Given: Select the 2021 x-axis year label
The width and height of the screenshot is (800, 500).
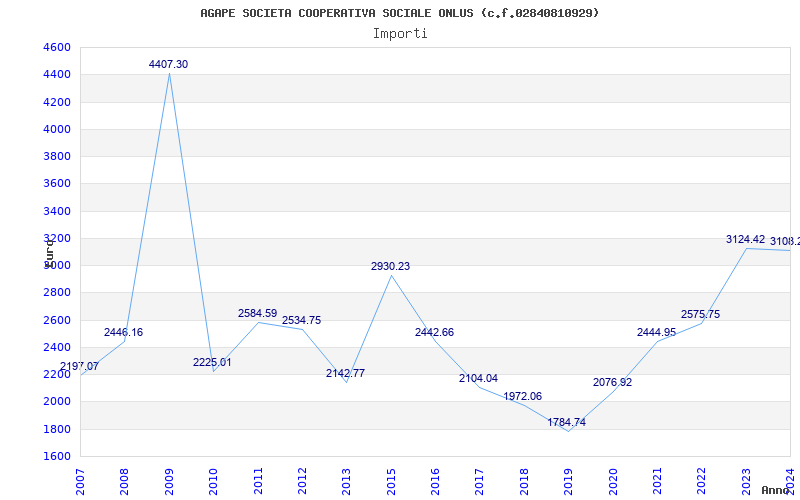Looking at the screenshot, I should coord(657,481).
